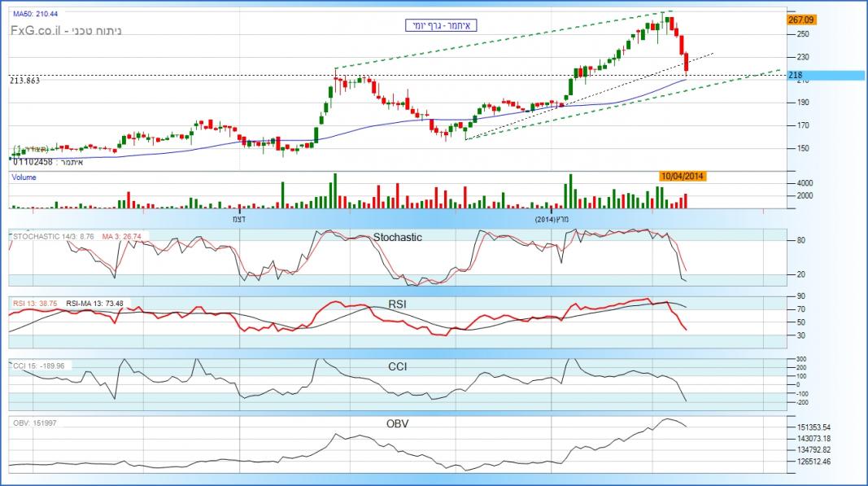Select the CCI panel title
Image resolution: width=868 pixels, height=486 pixels.
click(x=397, y=366)
